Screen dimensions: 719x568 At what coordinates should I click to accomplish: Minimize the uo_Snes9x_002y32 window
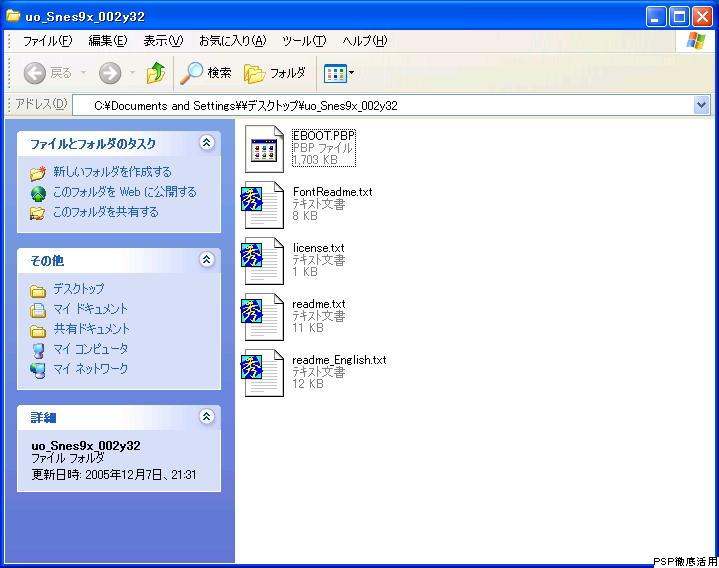pyautogui.click(x=656, y=17)
